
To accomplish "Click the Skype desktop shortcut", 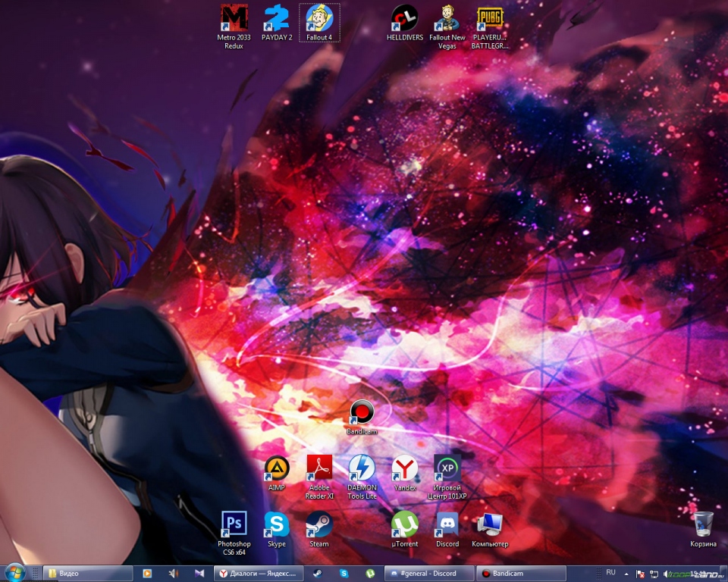I will 277,530.
